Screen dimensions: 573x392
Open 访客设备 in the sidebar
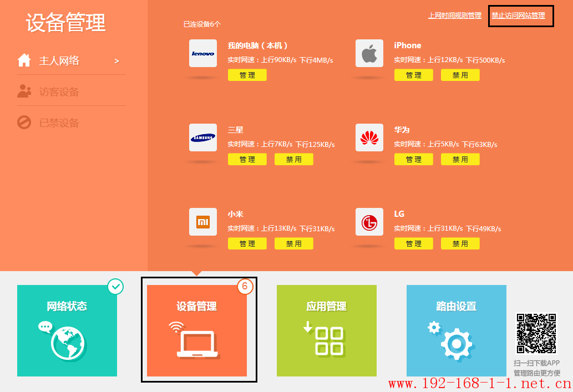pos(71,91)
